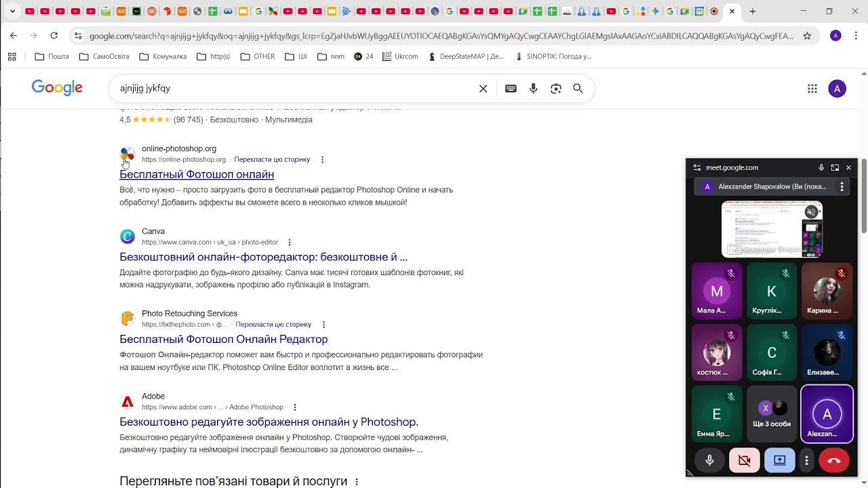Select shared screen thumbnail in Meet
Image resolution: width=868 pixels, height=488 pixels.
point(772,228)
